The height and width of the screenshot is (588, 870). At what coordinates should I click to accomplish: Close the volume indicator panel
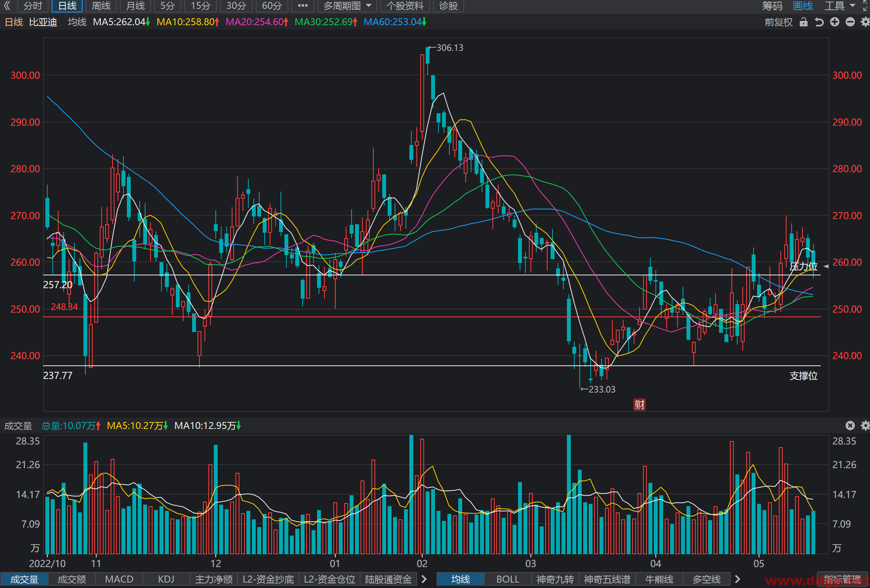coord(850,425)
